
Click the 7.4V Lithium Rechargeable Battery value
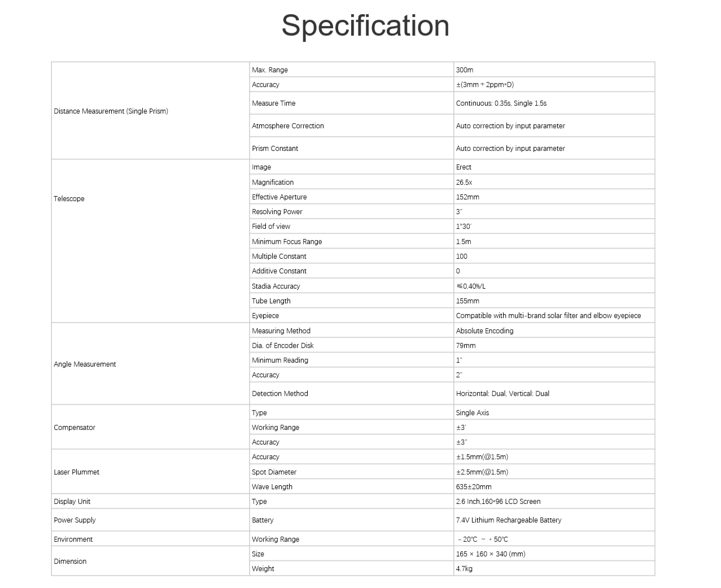[509, 520]
